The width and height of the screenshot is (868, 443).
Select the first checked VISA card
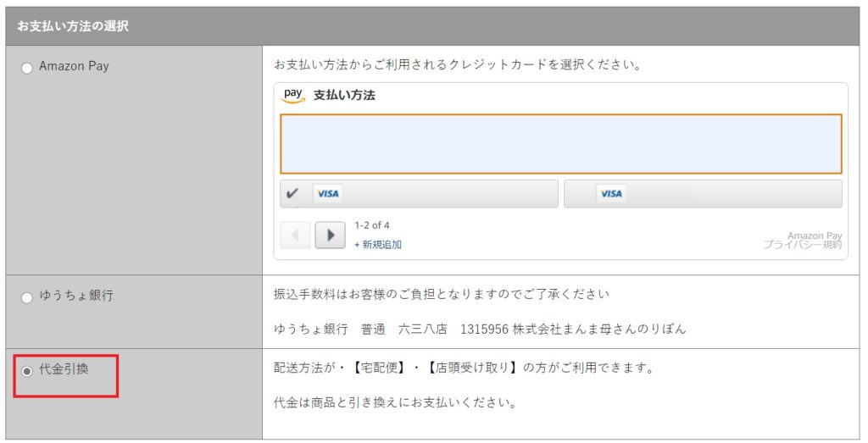(419, 194)
